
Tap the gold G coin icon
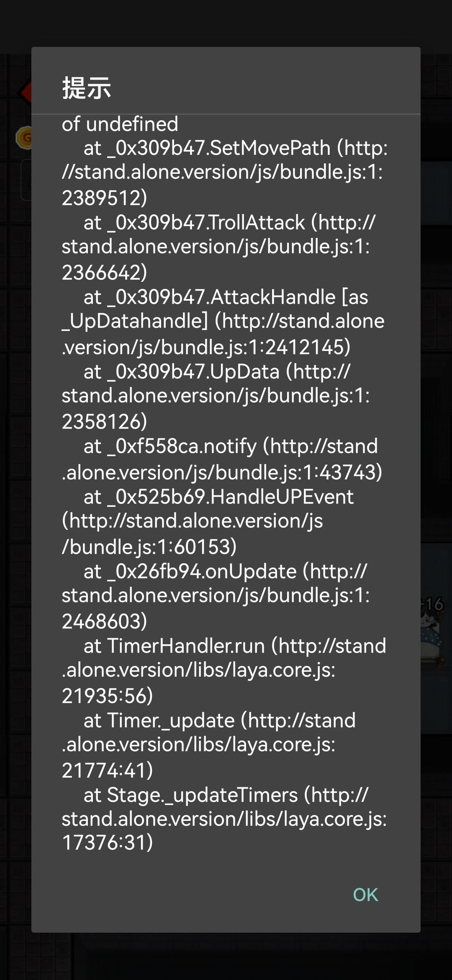click(24, 137)
